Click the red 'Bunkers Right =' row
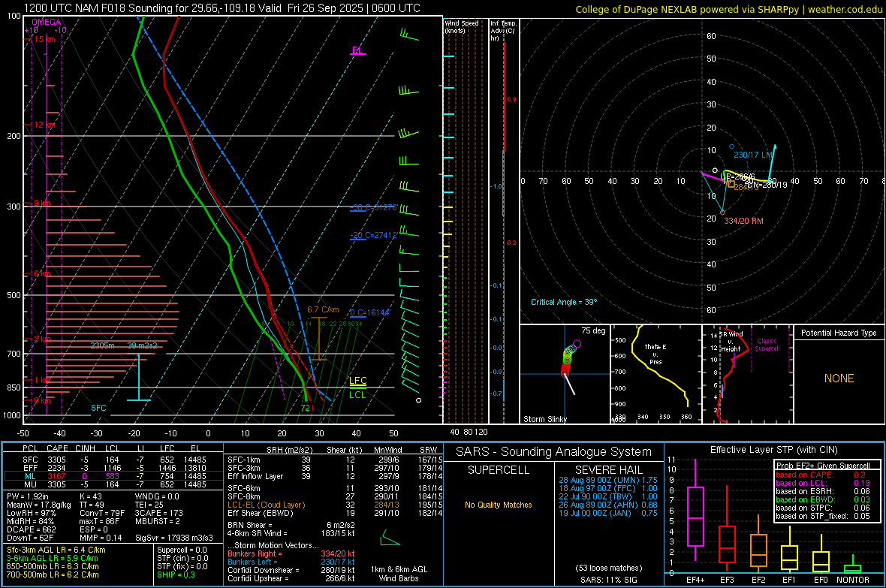 (x=291, y=554)
